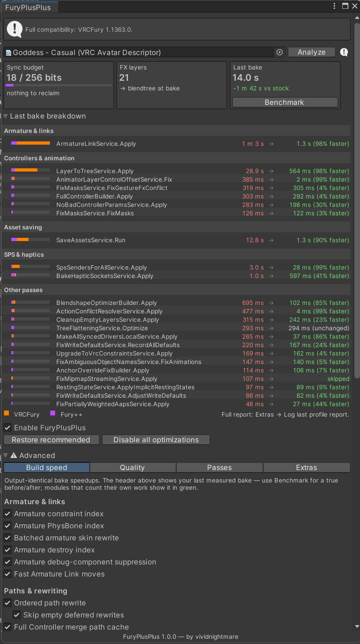Run the Benchmark button
This screenshot has width=360, height=644.
(285, 102)
